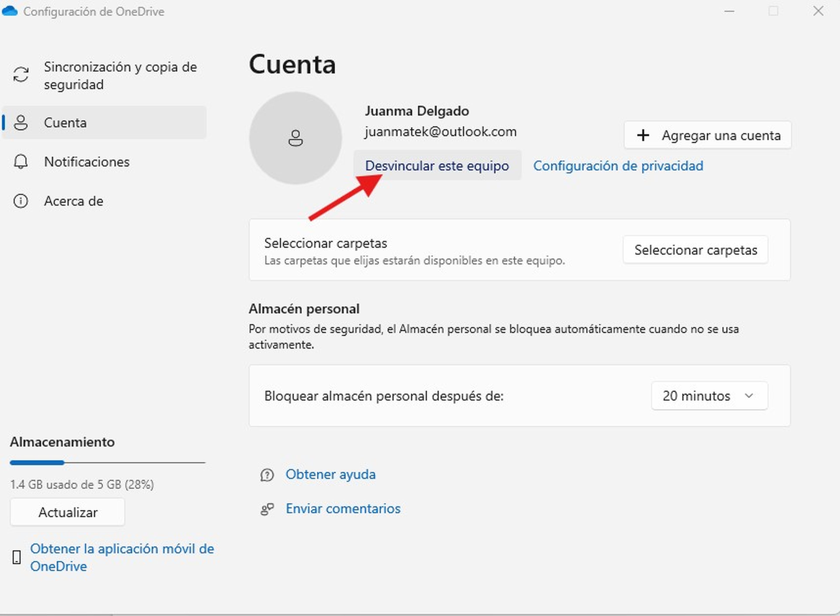Click the 1.4 GB usado de 5 GB text
840x616 pixels.
pyautogui.click(x=82, y=484)
